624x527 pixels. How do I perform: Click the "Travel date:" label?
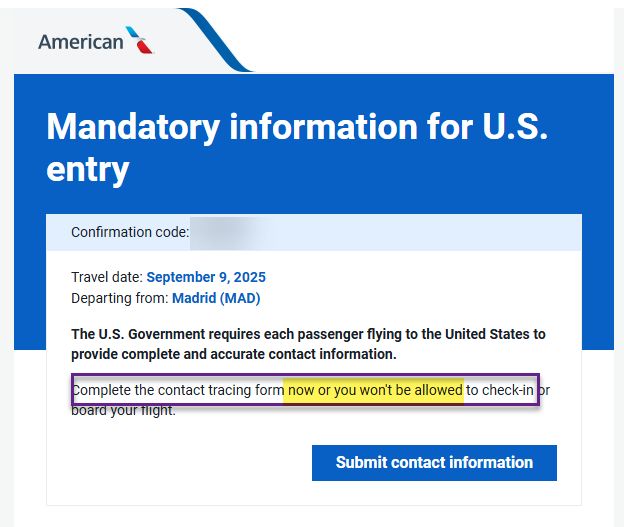tap(107, 277)
